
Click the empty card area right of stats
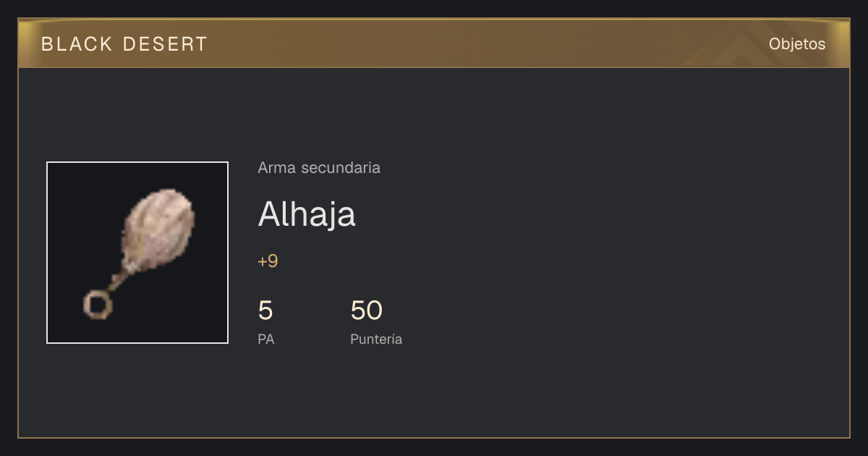point(622,318)
